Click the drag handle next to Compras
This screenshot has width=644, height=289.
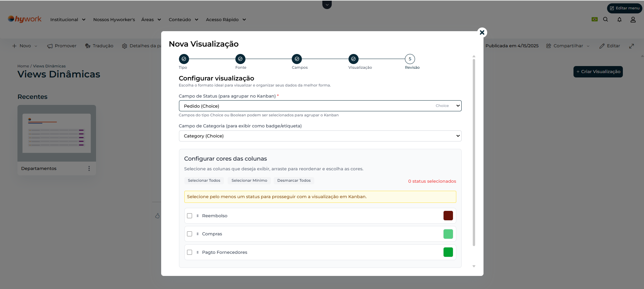pos(197,234)
